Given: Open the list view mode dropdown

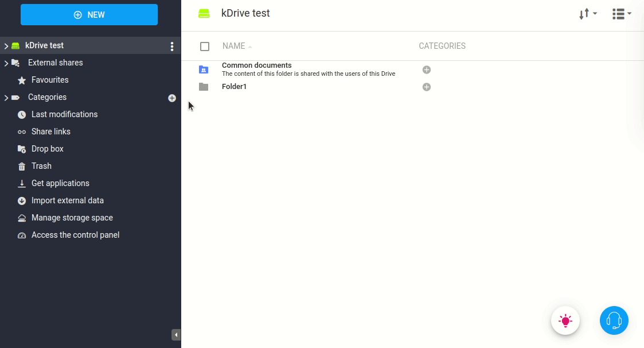Looking at the screenshot, I should pyautogui.click(x=621, y=14).
